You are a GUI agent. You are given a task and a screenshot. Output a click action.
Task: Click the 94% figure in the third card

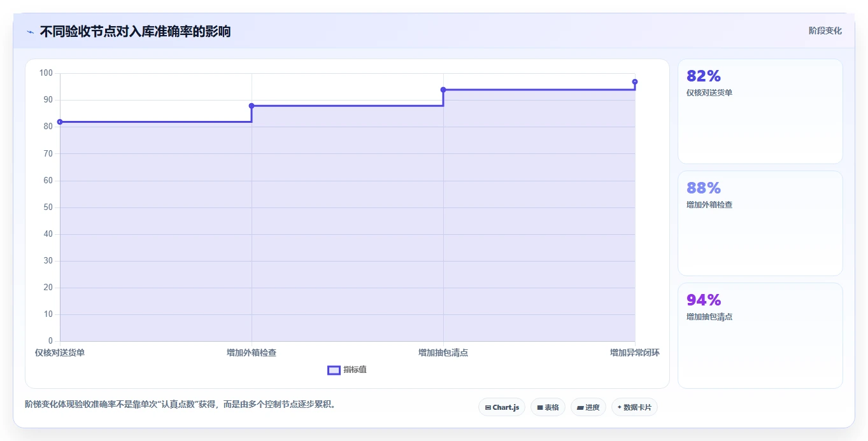[x=704, y=300]
